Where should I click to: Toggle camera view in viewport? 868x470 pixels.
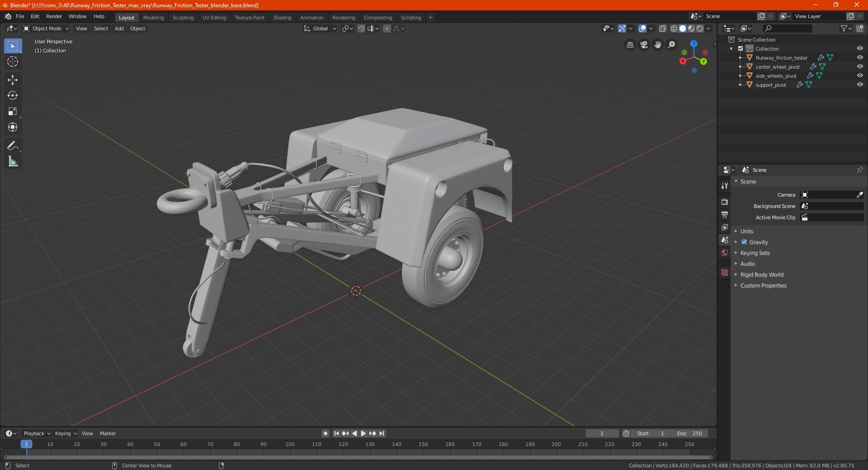[x=644, y=45]
